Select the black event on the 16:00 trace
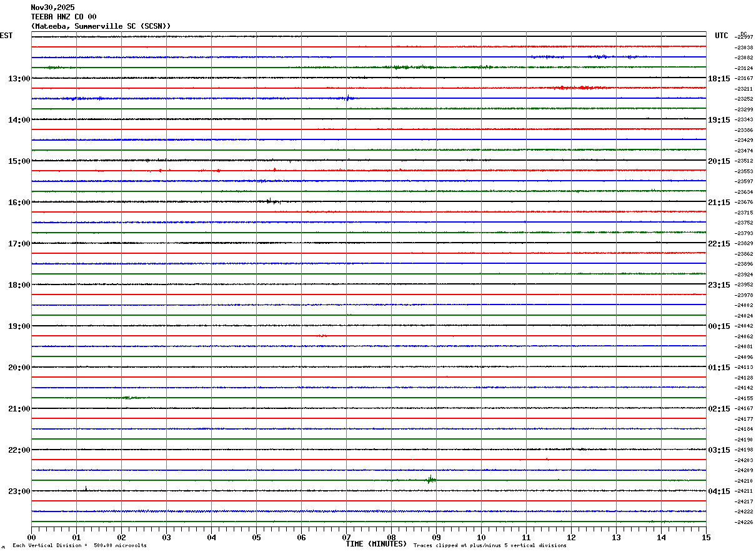This screenshot has width=756, height=554. coord(273,201)
